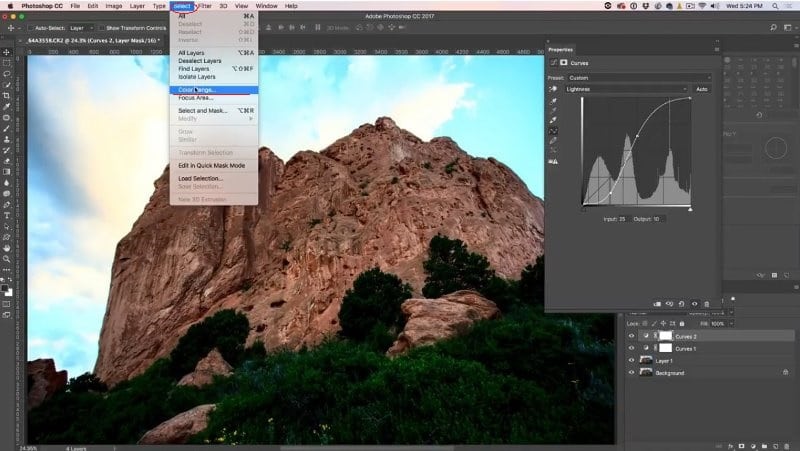Image resolution: width=800 pixels, height=451 pixels.
Task: Click the Curves on-image adjustment hand icon
Action: coord(553,89)
